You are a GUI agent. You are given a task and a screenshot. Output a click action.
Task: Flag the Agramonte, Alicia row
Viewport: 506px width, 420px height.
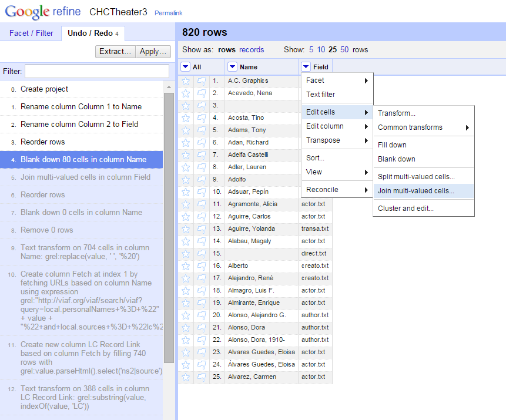pyautogui.click(x=202, y=204)
